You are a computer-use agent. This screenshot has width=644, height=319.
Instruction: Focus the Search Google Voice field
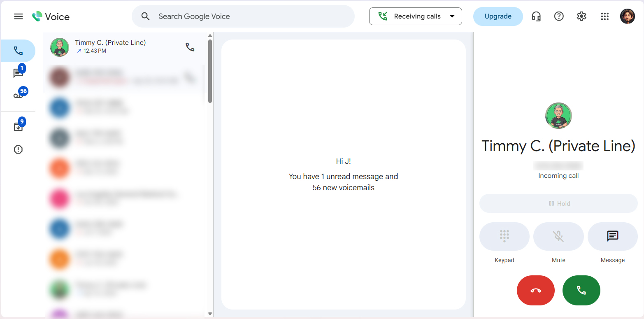click(x=243, y=16)
